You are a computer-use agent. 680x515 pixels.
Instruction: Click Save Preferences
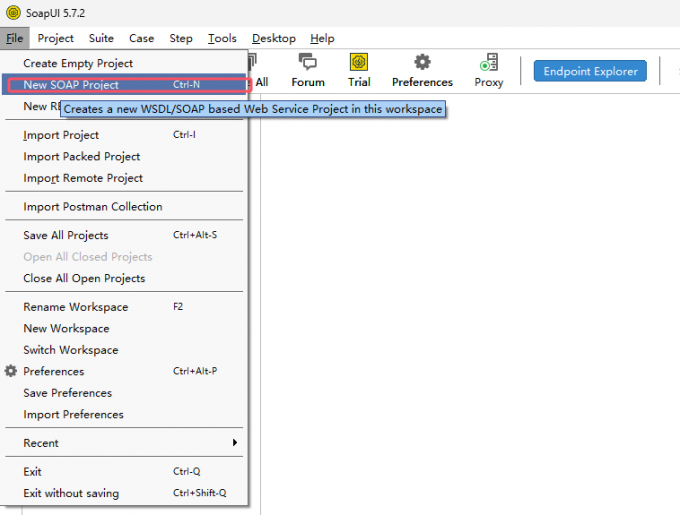(x=124, y=393)
